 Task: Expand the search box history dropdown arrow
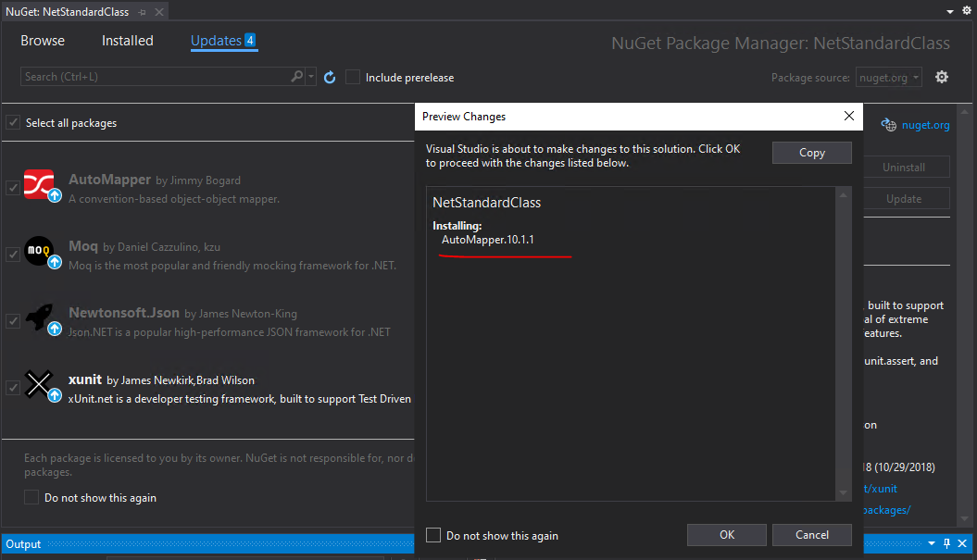(x=311, y=77)
